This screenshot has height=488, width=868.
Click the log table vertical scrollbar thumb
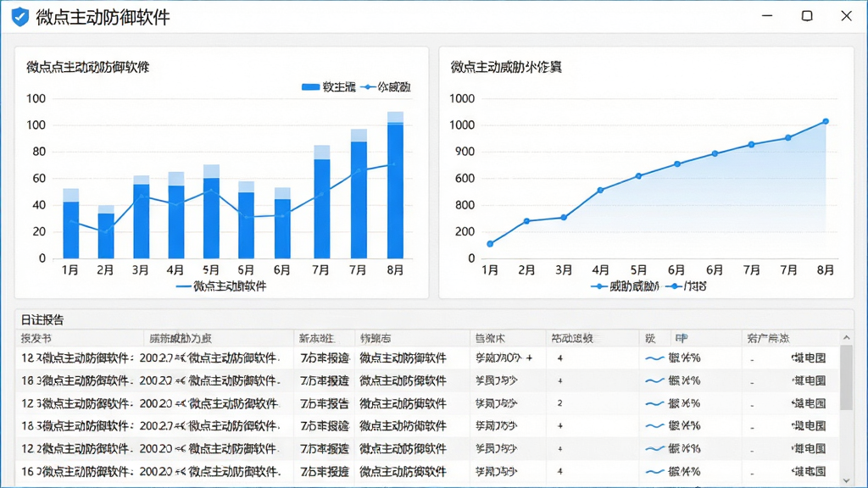(x=847, y=378)
